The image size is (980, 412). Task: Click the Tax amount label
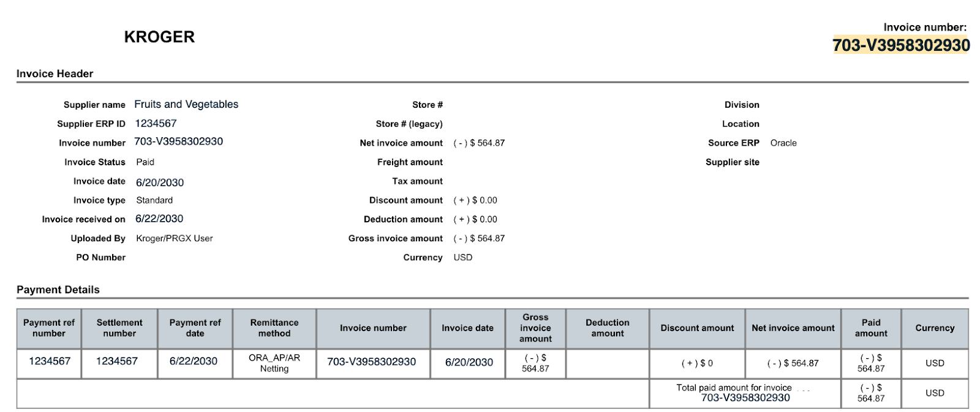418,181
